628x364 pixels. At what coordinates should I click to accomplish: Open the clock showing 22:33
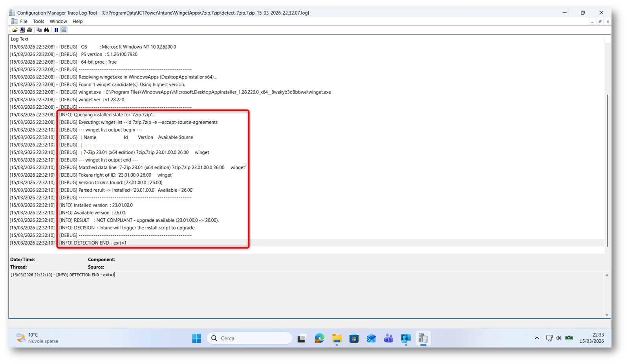592,338
